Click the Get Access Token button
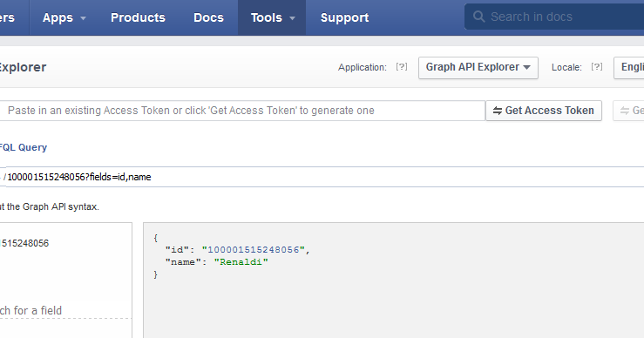This screenshot has height=338, width=644. click(544, 111)
